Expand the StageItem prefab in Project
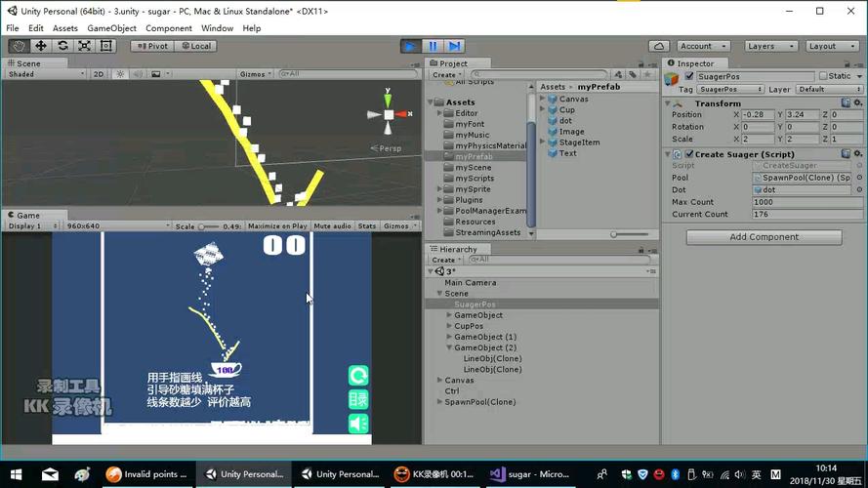This screenshot has width=868, height=488. pos(543,142)
